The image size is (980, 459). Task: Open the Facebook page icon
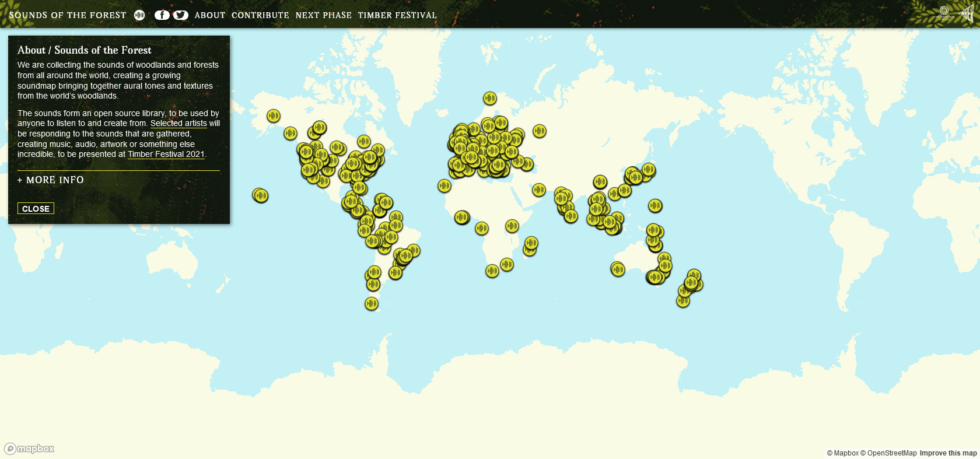point(162,15)
